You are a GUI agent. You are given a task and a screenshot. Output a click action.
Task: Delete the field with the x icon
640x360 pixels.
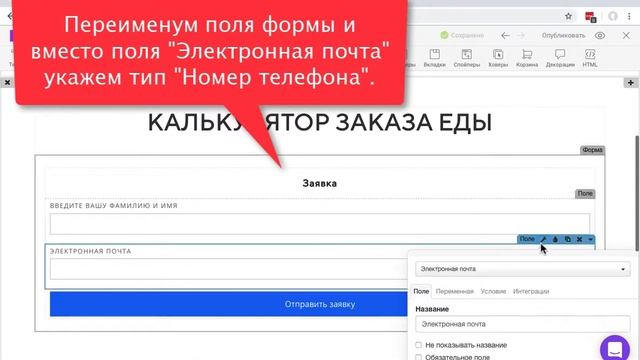[579, 239]
